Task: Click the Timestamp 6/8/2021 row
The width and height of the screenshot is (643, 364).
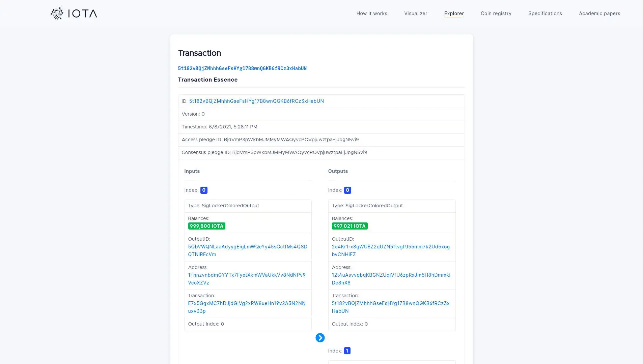Action: [x=321, y=127]
